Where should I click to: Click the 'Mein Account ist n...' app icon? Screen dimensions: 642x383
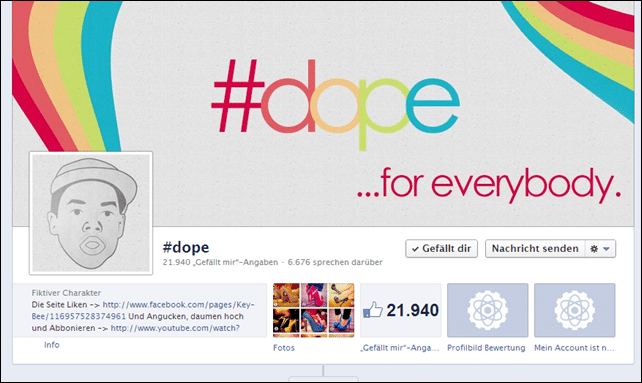[x=575, y=310]
